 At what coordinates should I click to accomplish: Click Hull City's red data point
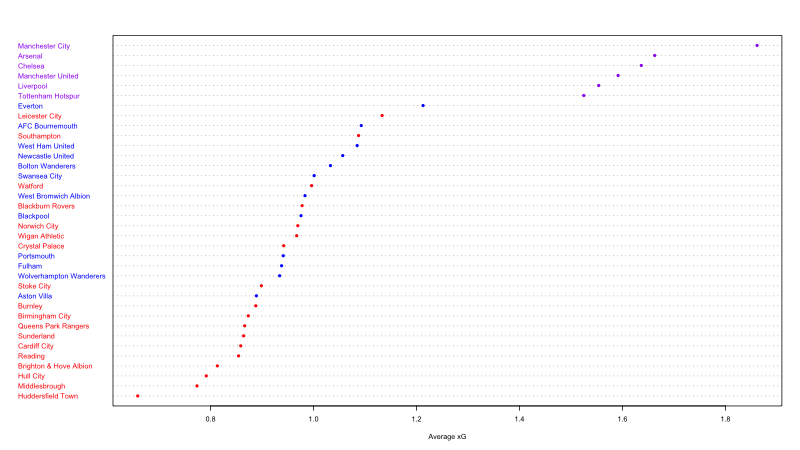point(206,376)
